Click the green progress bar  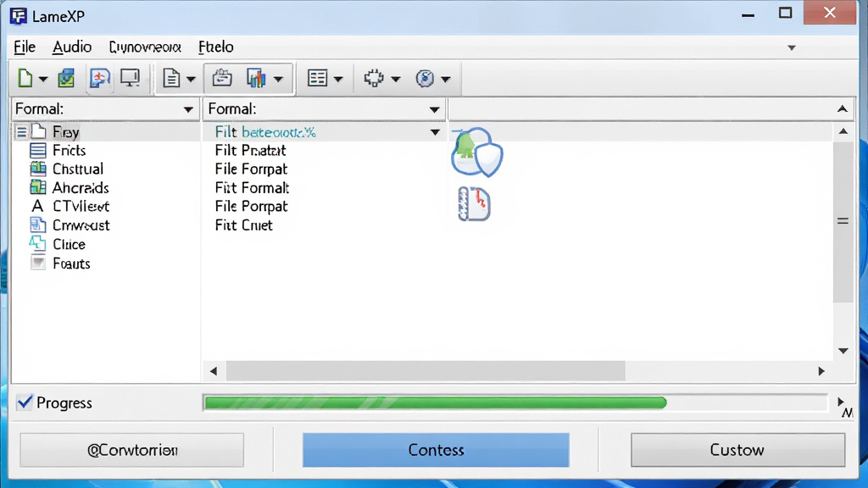click(435, 402)
